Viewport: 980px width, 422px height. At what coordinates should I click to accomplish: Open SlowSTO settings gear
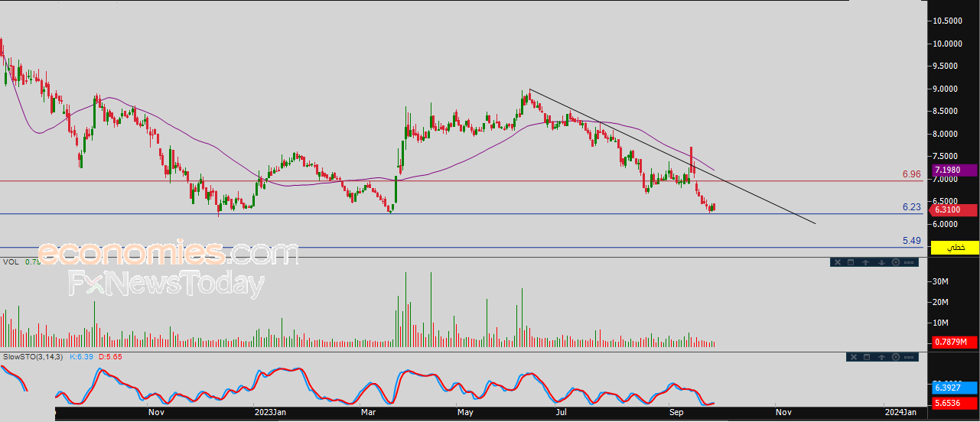tap(896, 357)
